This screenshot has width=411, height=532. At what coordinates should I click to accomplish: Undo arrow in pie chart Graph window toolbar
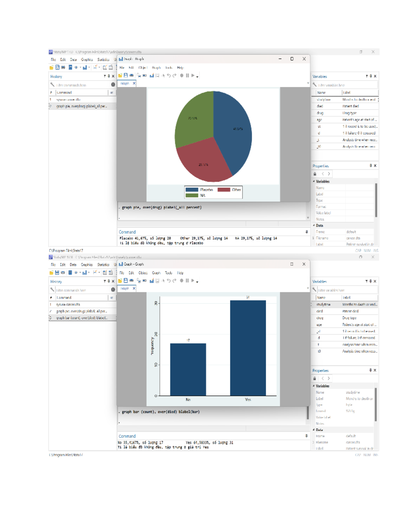[169, 75]
